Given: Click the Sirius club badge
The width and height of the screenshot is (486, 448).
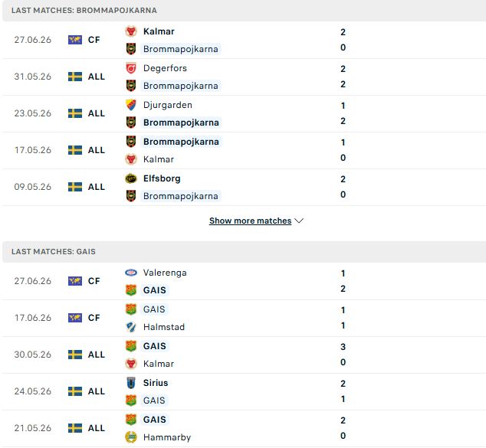Looking at the screenshot, I should tap(131, 383).
